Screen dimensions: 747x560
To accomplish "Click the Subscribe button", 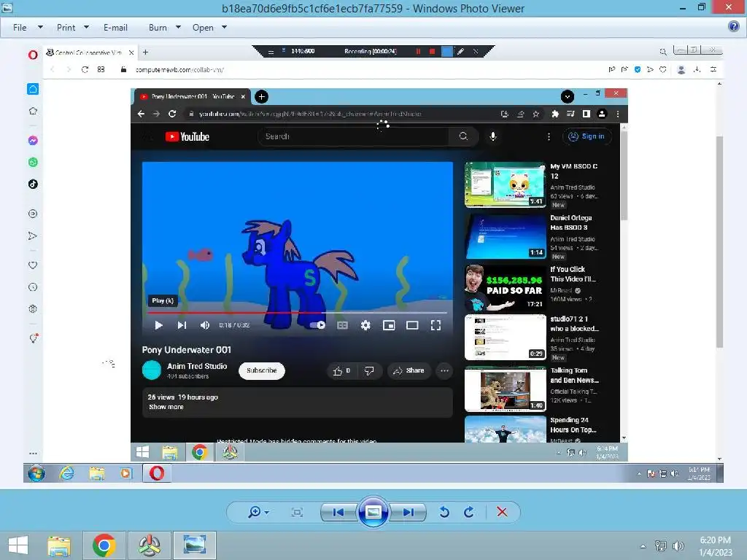I will 262,370.
